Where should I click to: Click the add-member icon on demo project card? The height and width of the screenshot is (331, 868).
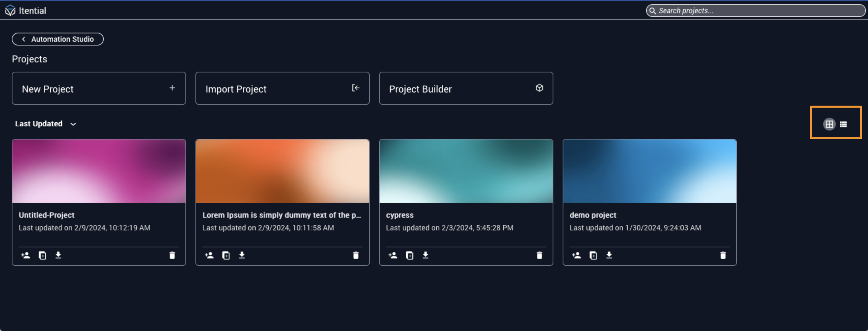pos(576,255)
